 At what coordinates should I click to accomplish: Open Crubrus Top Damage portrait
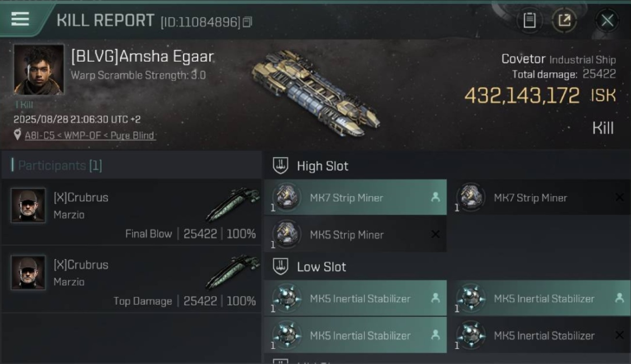[28, 272]
